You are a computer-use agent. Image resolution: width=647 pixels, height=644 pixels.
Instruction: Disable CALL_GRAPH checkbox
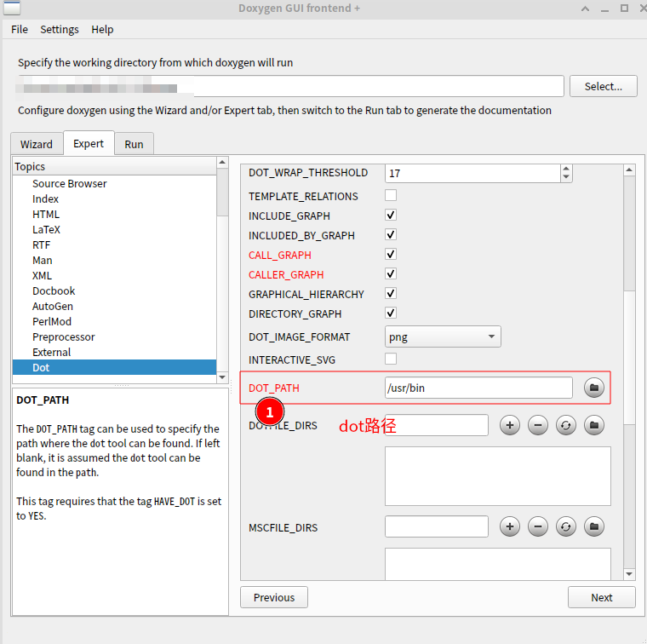[x=391, y=254]
